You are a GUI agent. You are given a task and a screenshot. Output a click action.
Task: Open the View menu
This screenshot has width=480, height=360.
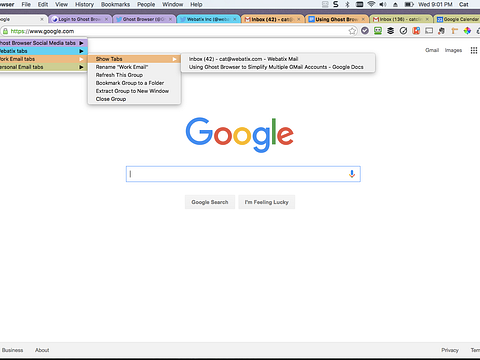61,4
